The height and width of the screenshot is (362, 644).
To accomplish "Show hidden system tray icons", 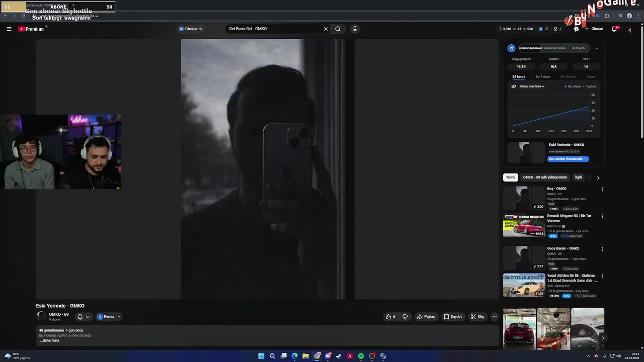I will (588, 356).
